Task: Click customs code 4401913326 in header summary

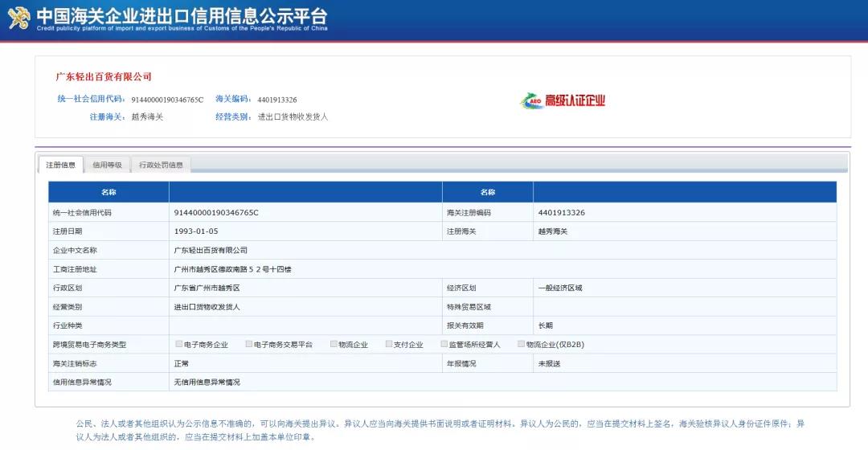Action: (x=277, y=100)
